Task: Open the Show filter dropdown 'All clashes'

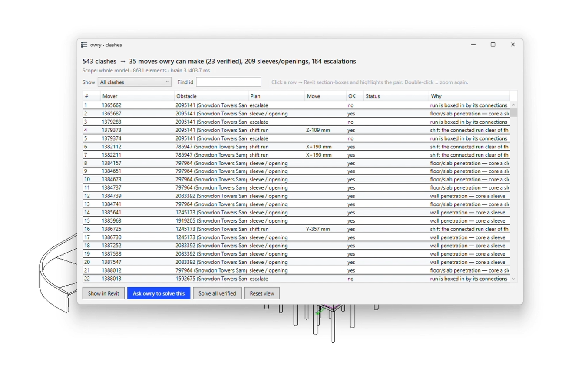Action: (x=135, y=82)
